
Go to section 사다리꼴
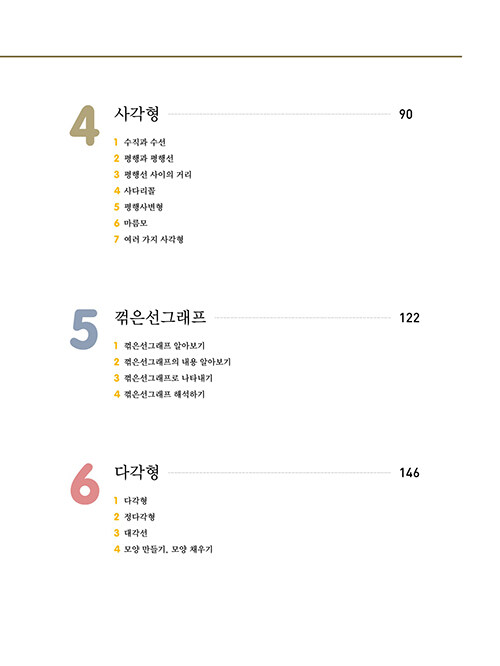tap(140, 191)
